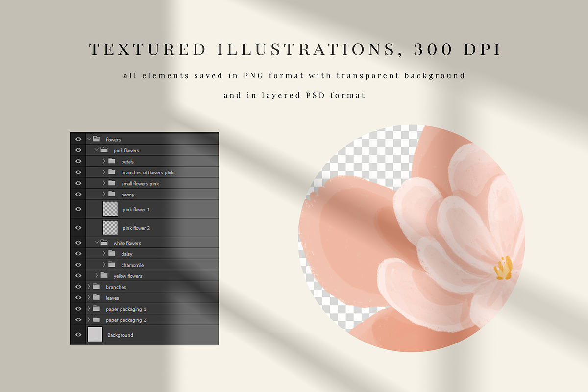Collapse the pink flowers group
This screenshot has height=392, width=588.
[x=97, y=150]
